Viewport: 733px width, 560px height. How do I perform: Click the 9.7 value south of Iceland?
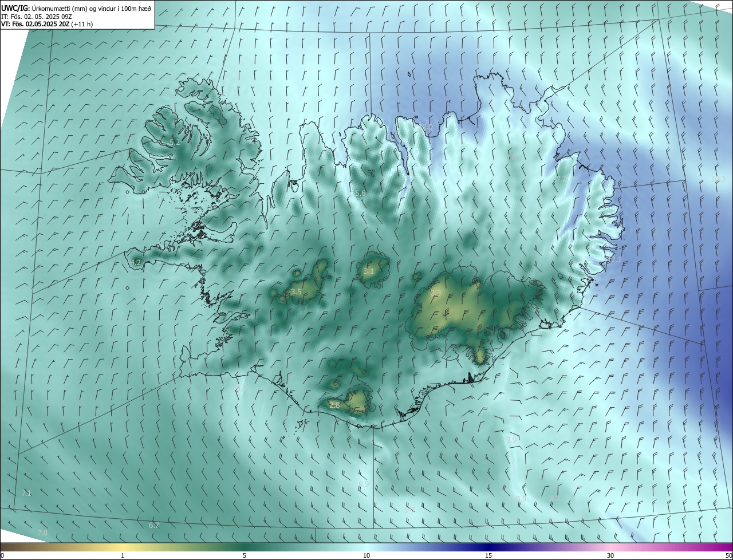tap(410, 509)
